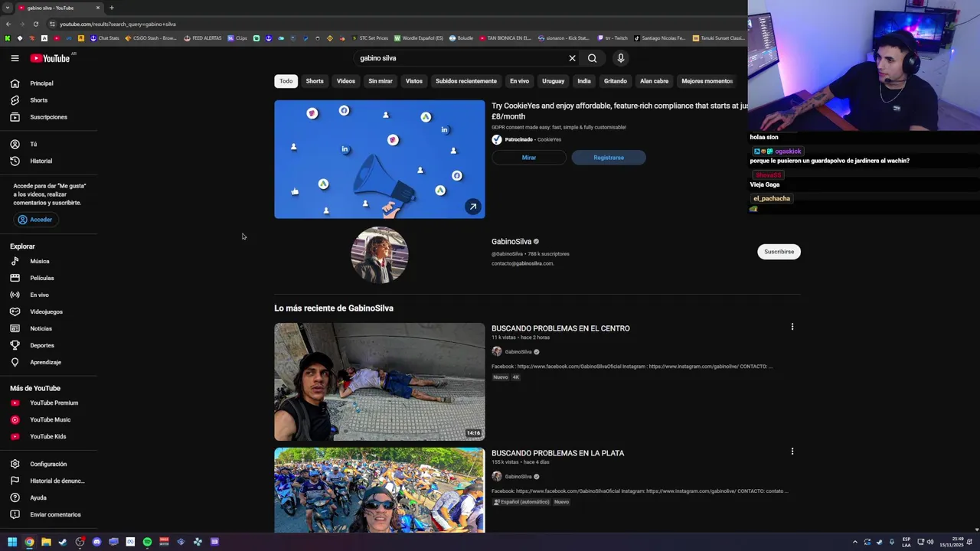980x551 pixels.
Task: Select the Uruguay filter chip
Action: [x=553, y=81]
